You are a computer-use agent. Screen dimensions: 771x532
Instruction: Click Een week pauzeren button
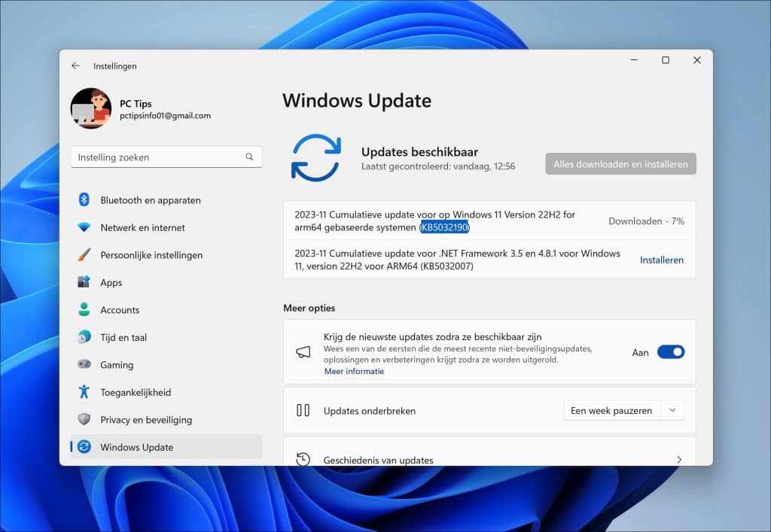coord(611,411)
